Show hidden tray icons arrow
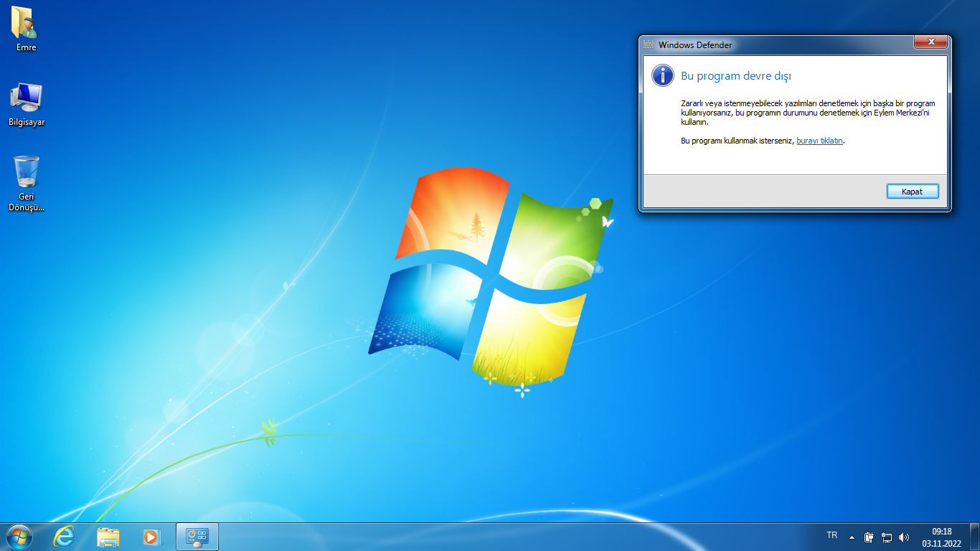 (x=852, y=537)
